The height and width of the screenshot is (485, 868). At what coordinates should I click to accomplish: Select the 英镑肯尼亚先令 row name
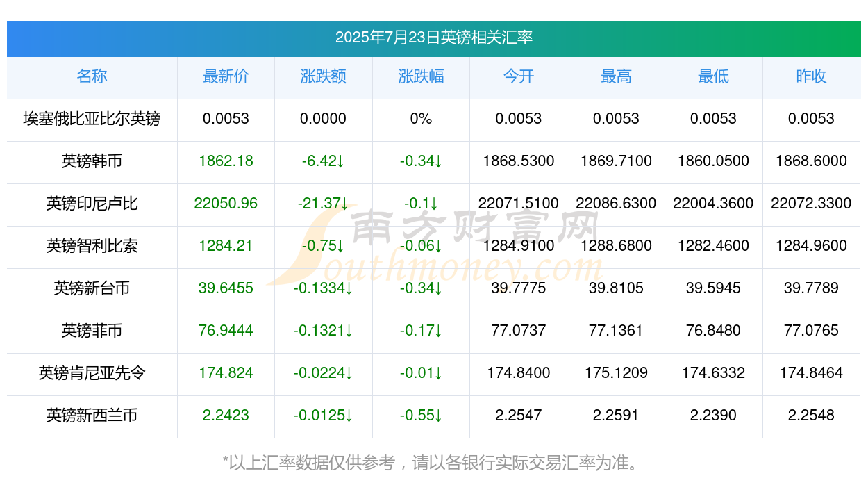92,373
